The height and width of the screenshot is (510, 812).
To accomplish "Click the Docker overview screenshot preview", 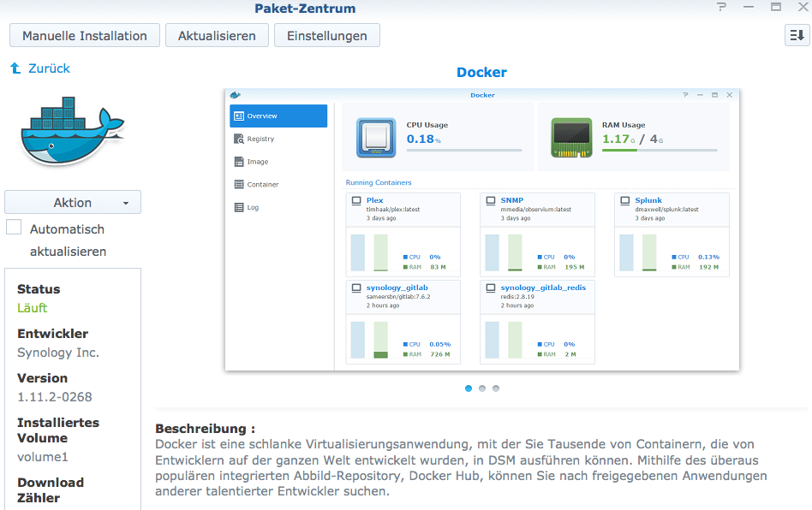I will pyautogui.click(x=482, y=229).
